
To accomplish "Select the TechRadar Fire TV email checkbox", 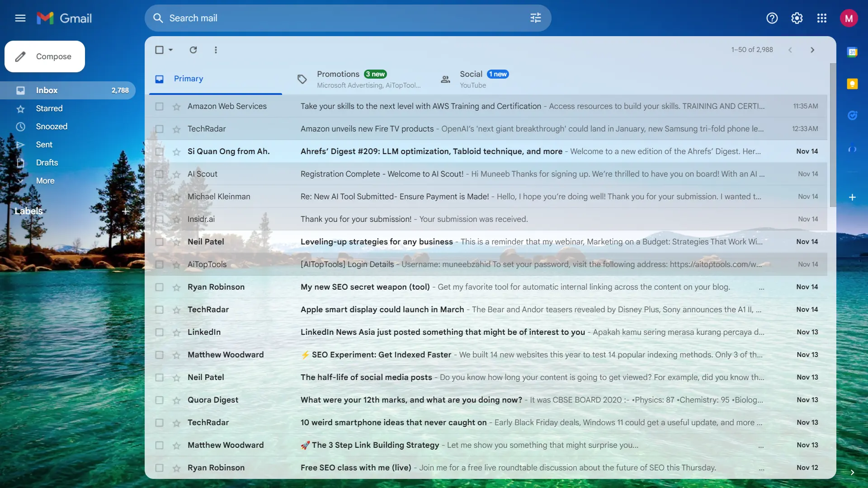I will click(159, 129).
